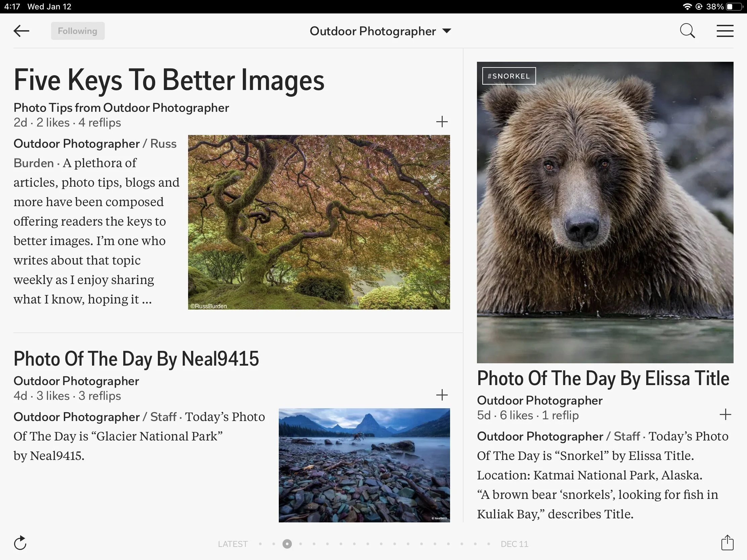Open the search magnifier icon

pyautogui.click(x=687, y=31)
